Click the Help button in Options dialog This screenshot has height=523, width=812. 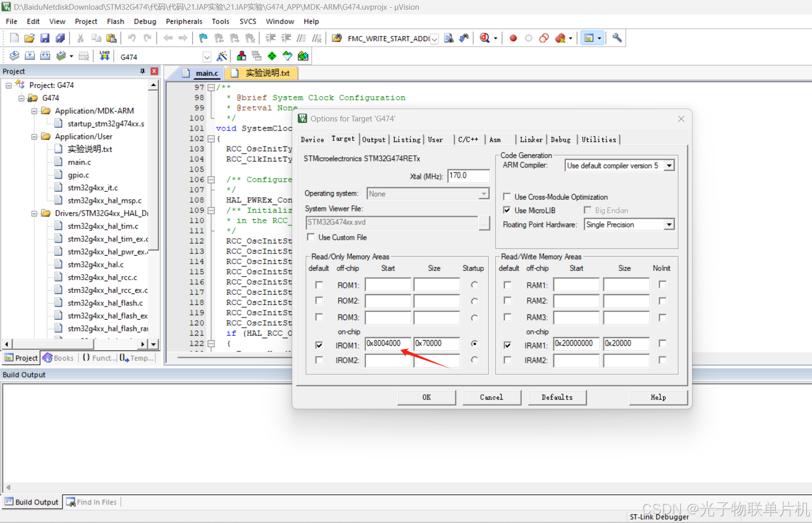[658, 397]
